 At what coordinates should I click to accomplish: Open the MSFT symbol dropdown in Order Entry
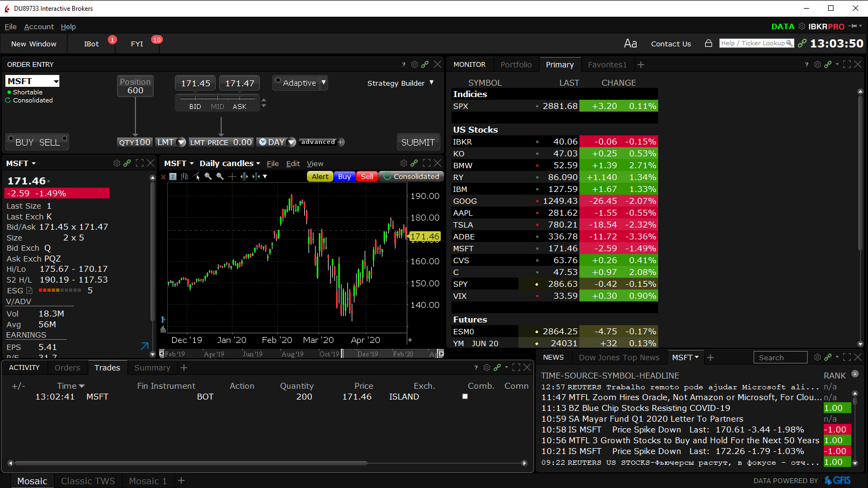56,81
